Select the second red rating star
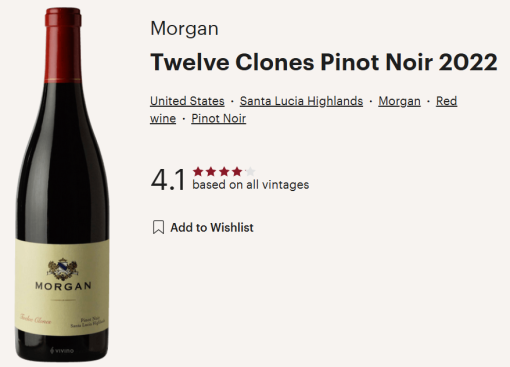The image size is (510, 367). tap(211, 172)
